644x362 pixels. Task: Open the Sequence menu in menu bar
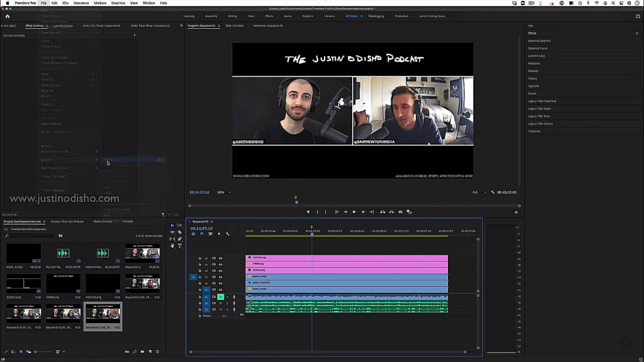pos(81,3)
